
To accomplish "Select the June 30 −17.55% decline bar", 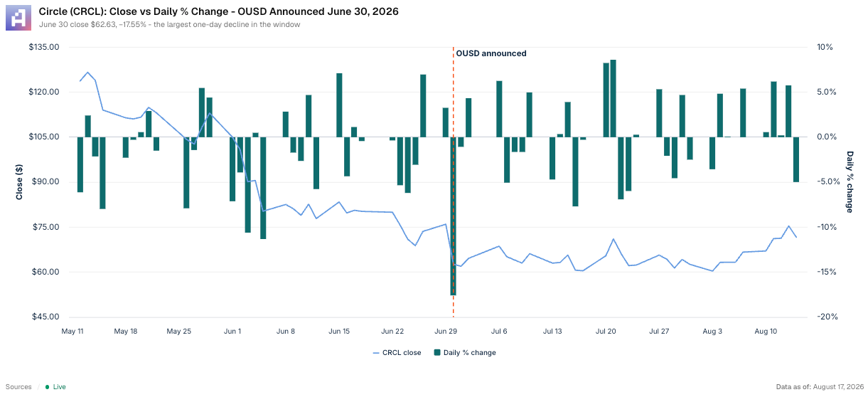I will pyautogui.click(x=453, y=216).
